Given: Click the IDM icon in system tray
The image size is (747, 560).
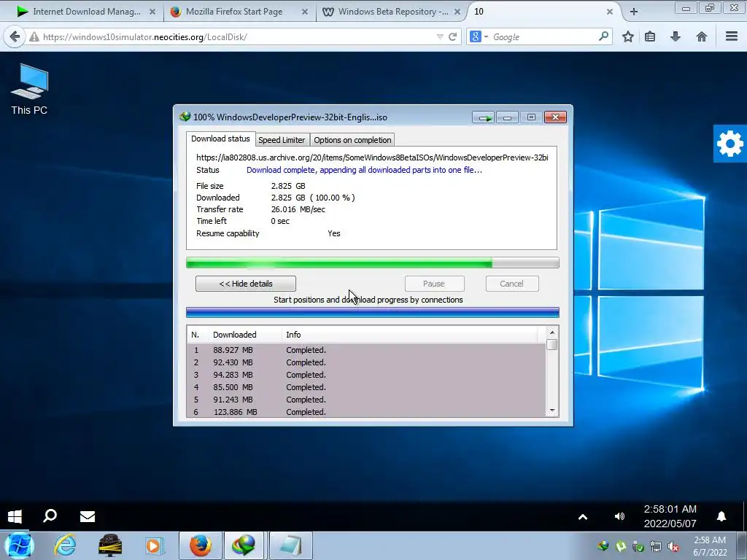Looking at the screenshot, I should click(x=603, y=546).
